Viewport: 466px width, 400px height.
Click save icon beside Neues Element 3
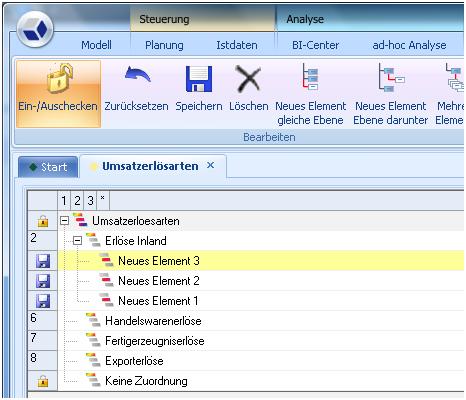pos(43,261)
